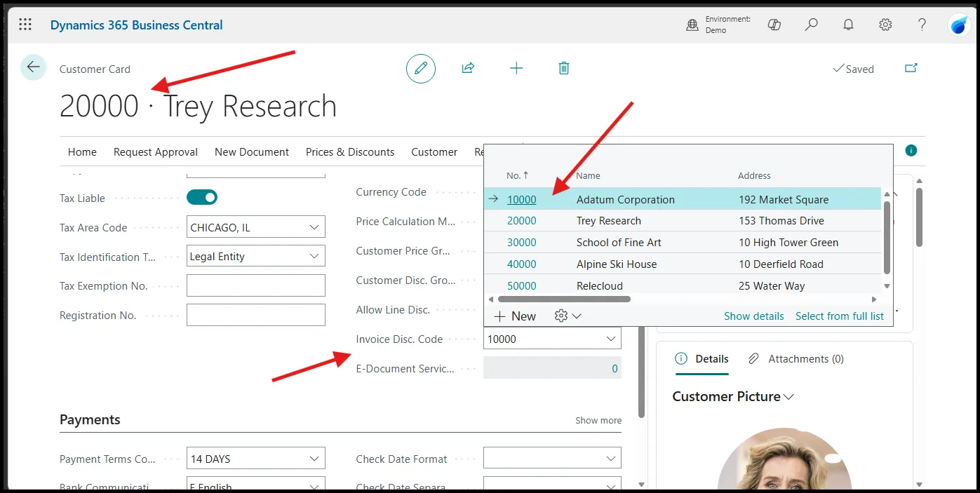Screen dimensions: 980x493
Task: Open Copilot from the top bar
Action: point(774,25)
